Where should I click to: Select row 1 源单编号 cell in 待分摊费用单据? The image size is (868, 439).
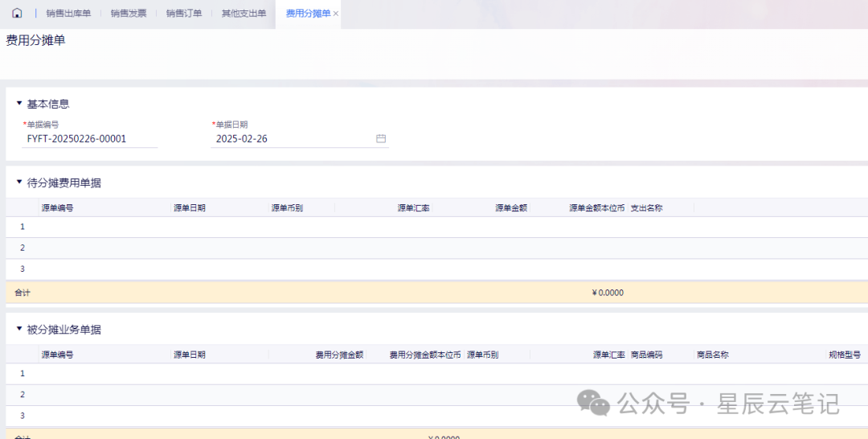pos(104,227)
